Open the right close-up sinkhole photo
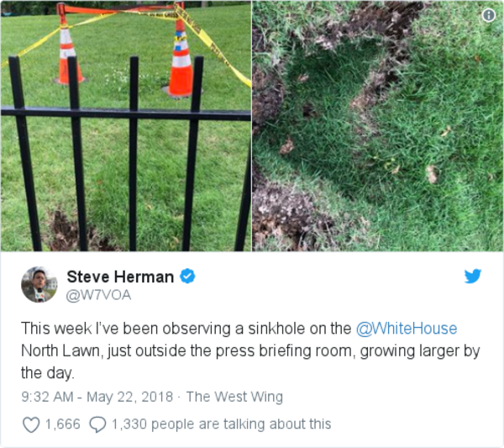Image resolution: width=504 pixels, height=448 pixels. click(378, 126)
